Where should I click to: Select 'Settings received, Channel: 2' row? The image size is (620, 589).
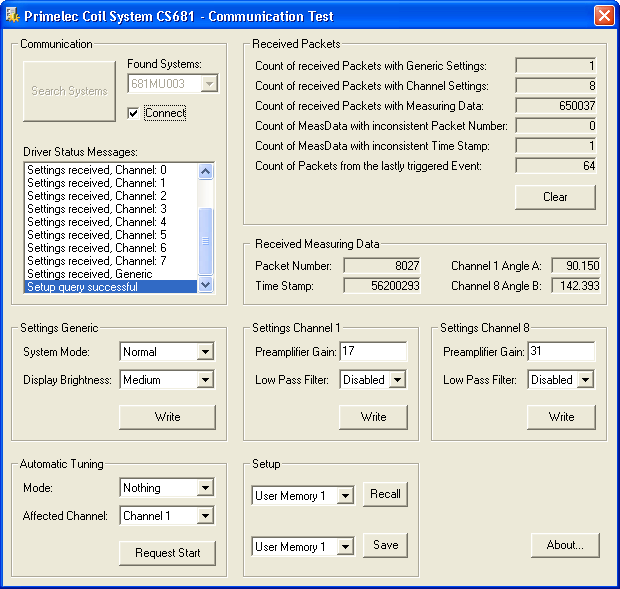click(x=111, y=196)
